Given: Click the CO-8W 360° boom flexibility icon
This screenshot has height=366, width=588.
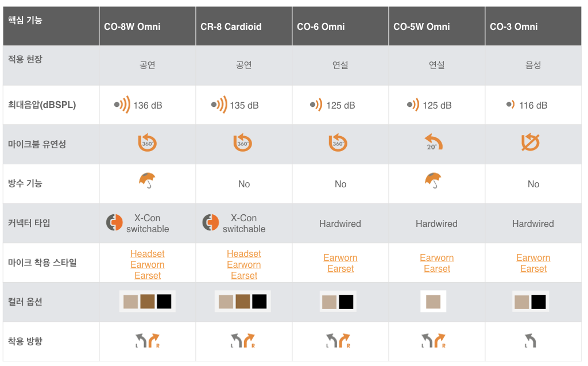Looking at the screenshot, I should 147,142.
